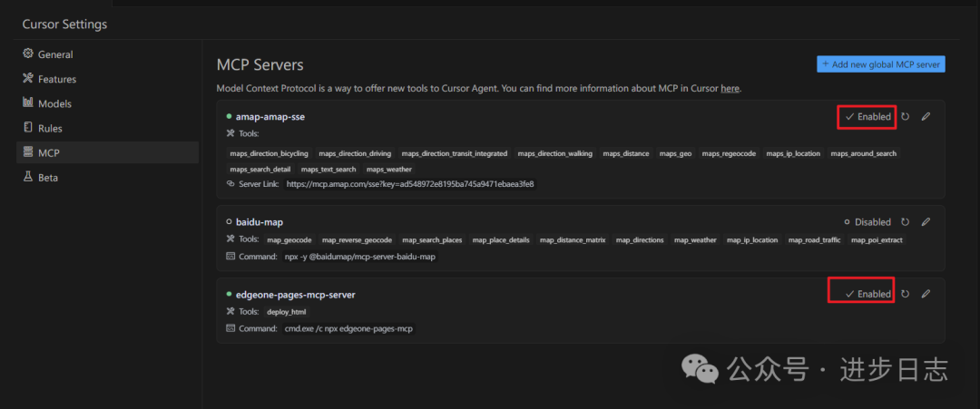Select the MCP settings section
Image resolution: width=980 pixels, height=409 pixels.
pos(107,152)
